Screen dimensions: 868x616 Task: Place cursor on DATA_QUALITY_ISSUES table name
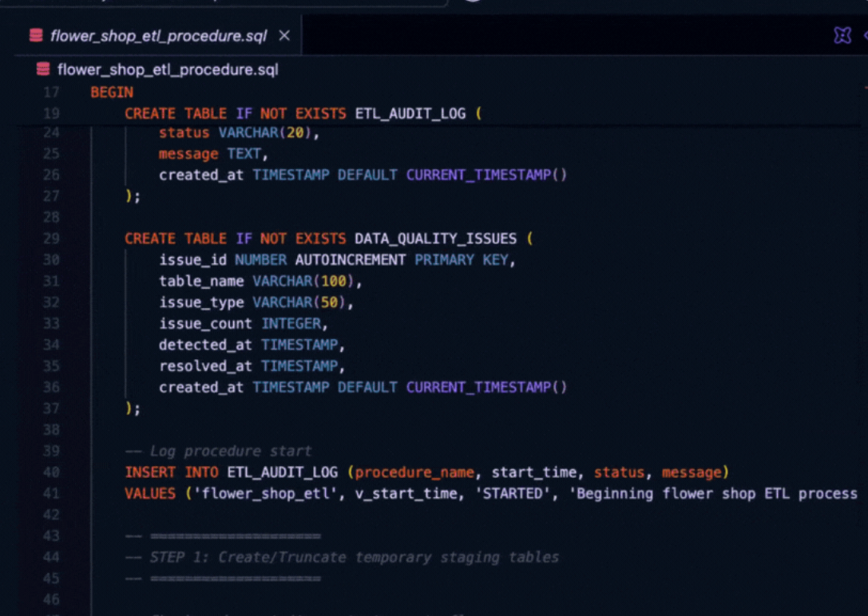coord(435,239)
